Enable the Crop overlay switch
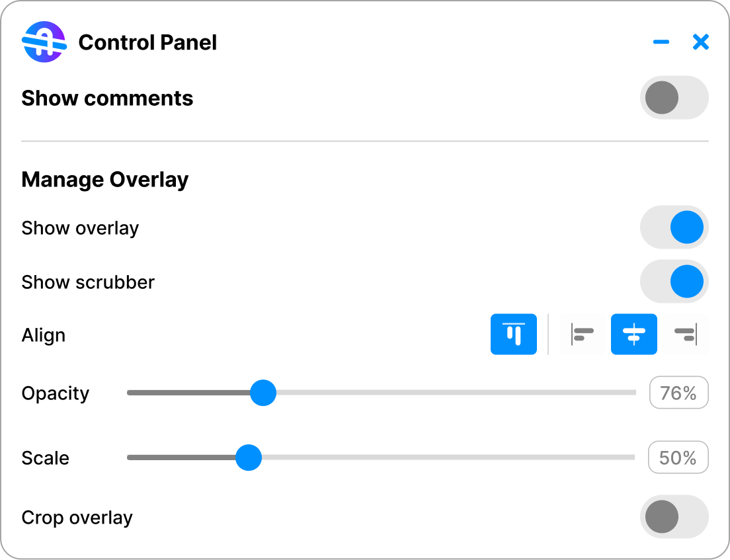Viewport: 730px width, 560px height. click(x=674, y=517)
